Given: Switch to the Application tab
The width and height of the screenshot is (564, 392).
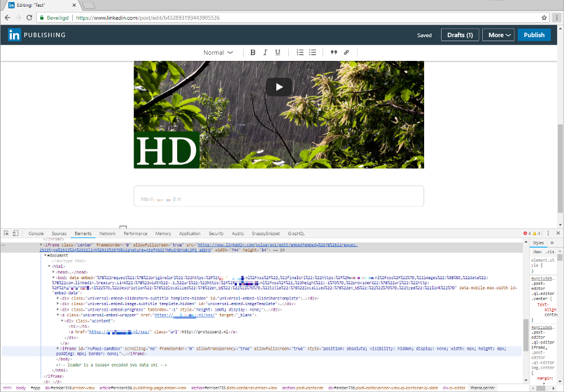Looking at the screenshot, I should (190, 234).
